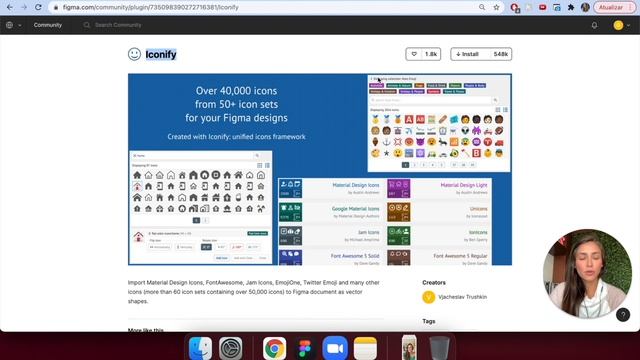
Task: Open the Trash in the Dock
Action: (x=439, y=348)
